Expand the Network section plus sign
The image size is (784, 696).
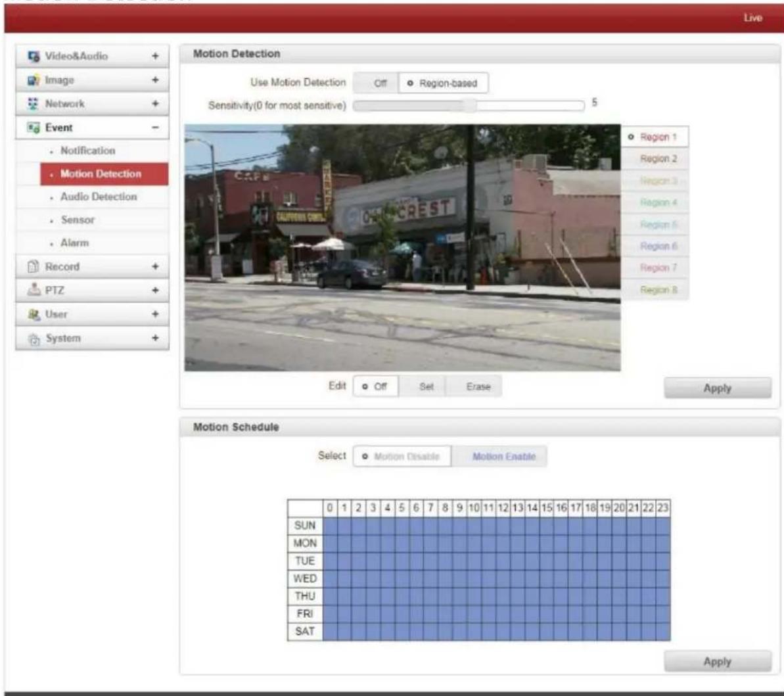tap(155, 103)
